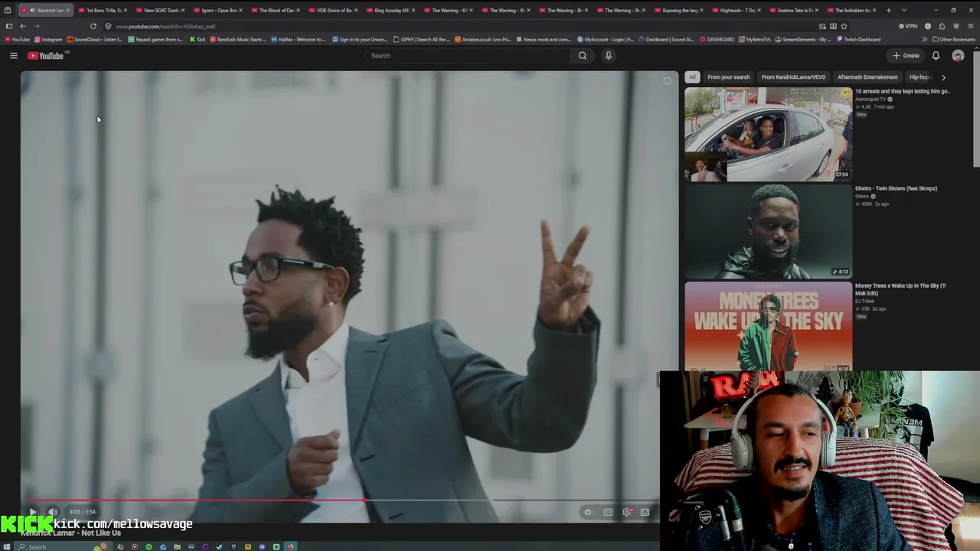Select the Hip-hop filter chip
Screen dimensions: 980x551
click(919, 77)
